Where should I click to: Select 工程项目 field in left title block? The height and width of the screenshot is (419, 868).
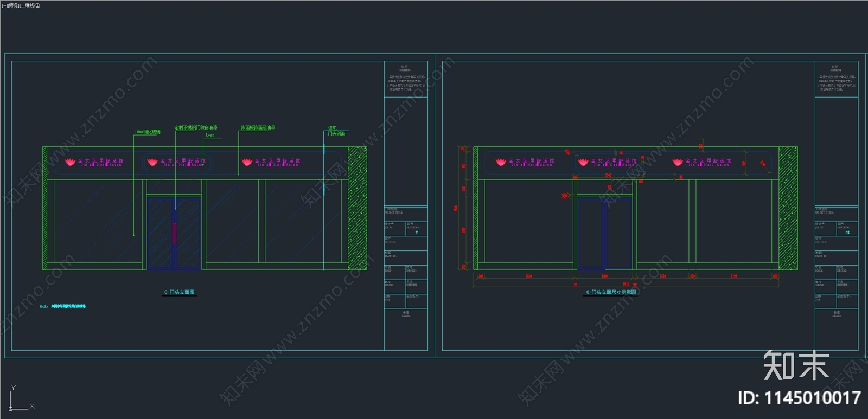click(406, 214)
